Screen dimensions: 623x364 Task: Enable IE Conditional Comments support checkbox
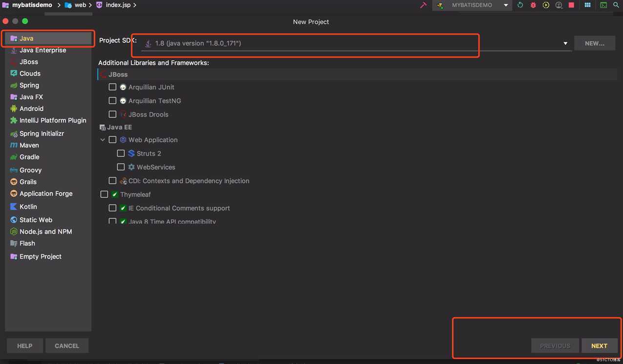pos(112,208)
